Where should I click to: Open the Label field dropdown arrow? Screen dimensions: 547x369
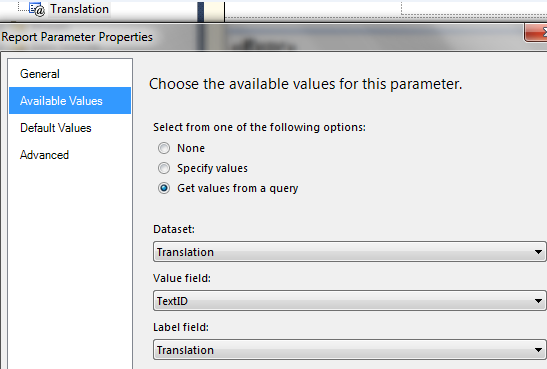point(538,350)
